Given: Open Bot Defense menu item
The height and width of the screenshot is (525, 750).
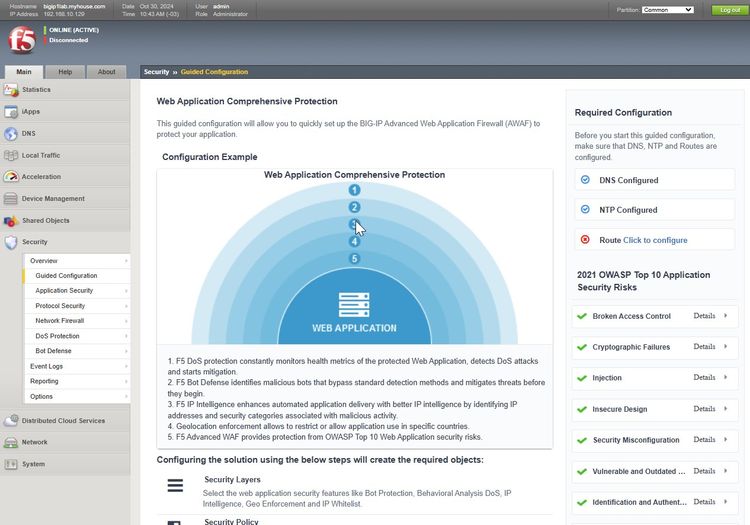Looking at the screenshot, I should (77, 351).
